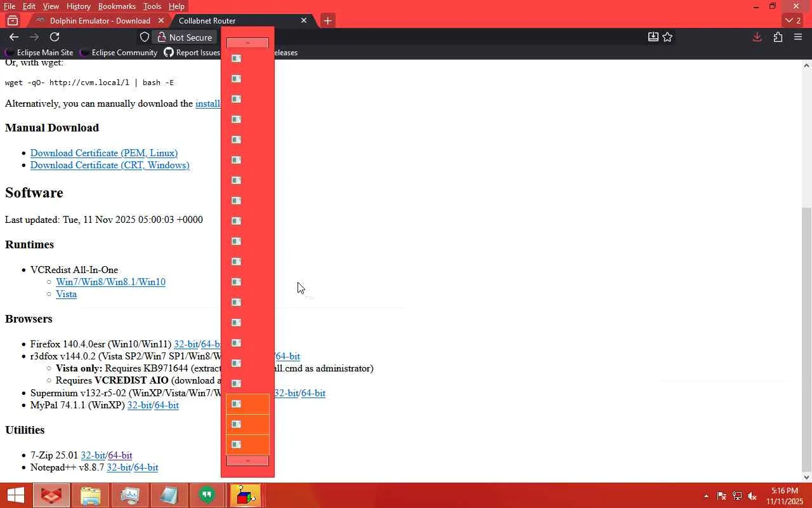Download Supermium 32-bit build
Image resolution: width=812 pixels, height=508 pixels.
(286, 393)
